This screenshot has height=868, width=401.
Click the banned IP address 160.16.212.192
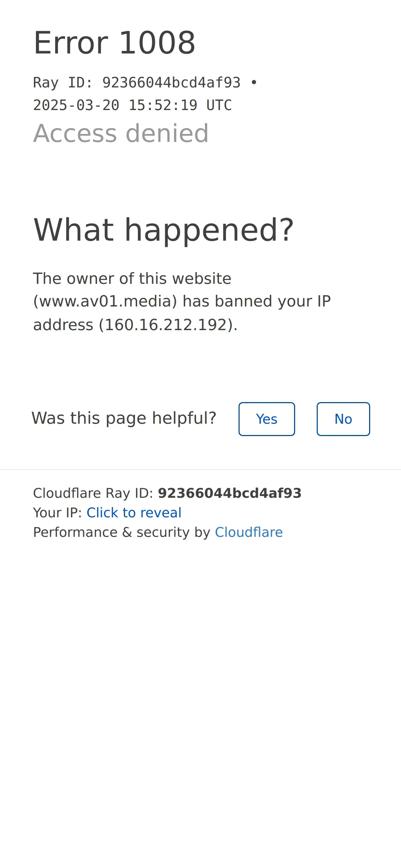coord(167,325)
